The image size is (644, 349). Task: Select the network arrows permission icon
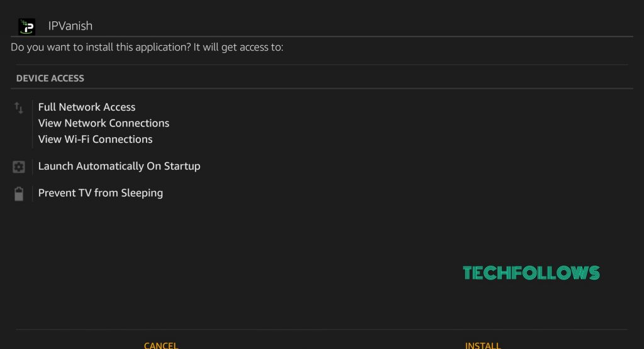(18, 108)
